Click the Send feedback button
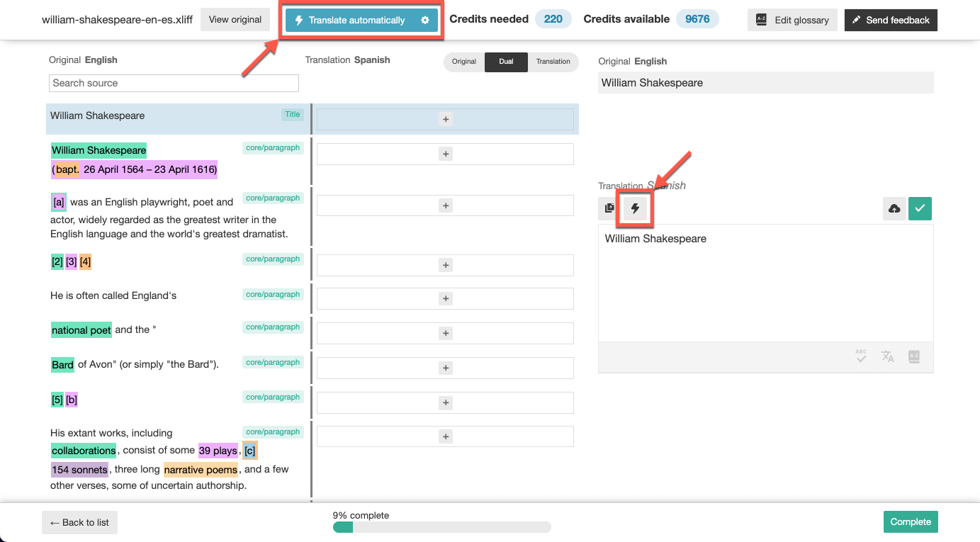Viewport: 980px width, 542px height. (891, 20)
